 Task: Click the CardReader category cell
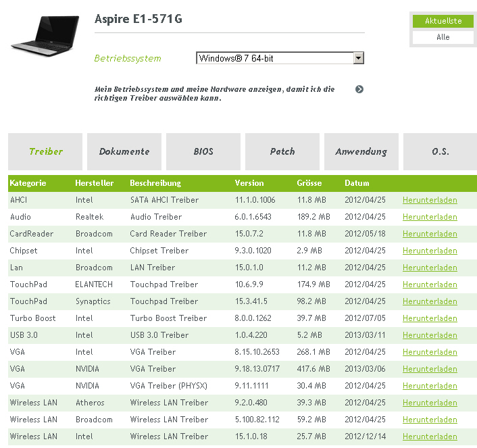(32, 234)
